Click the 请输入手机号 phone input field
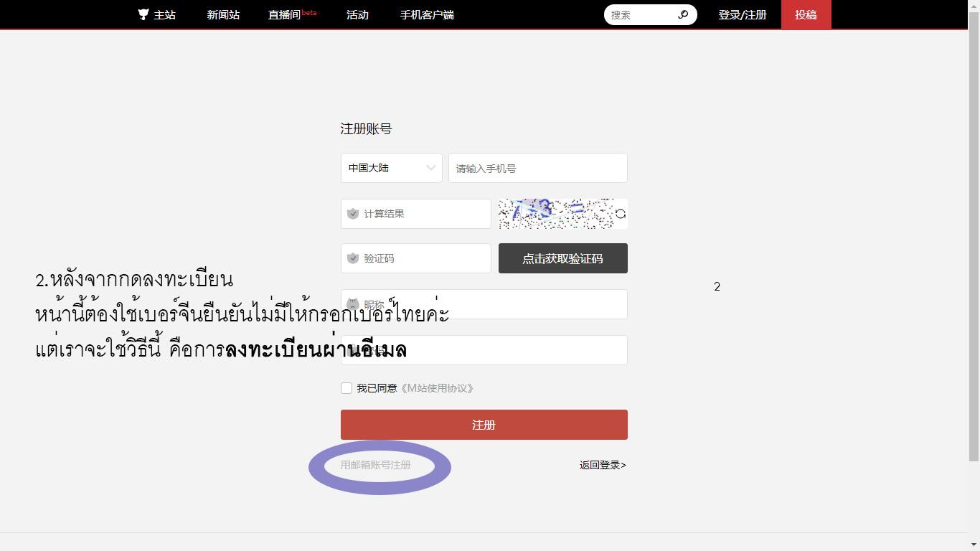This screenshot has width=980, height=551. click(537, 168)
